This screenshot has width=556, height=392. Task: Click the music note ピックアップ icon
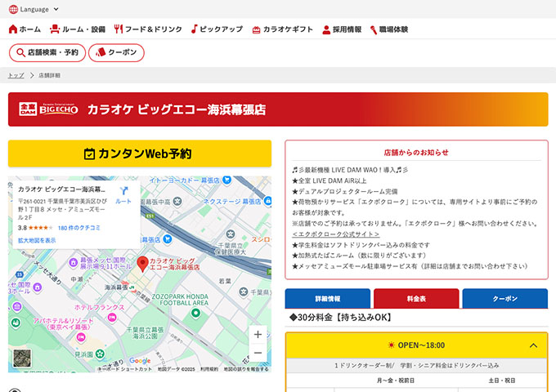click(x=194, y=29)
